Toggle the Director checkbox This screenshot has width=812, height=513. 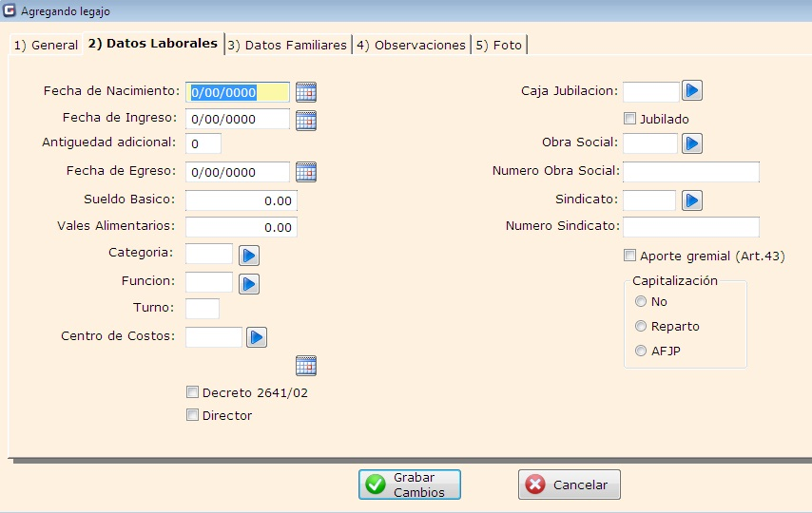193,415
